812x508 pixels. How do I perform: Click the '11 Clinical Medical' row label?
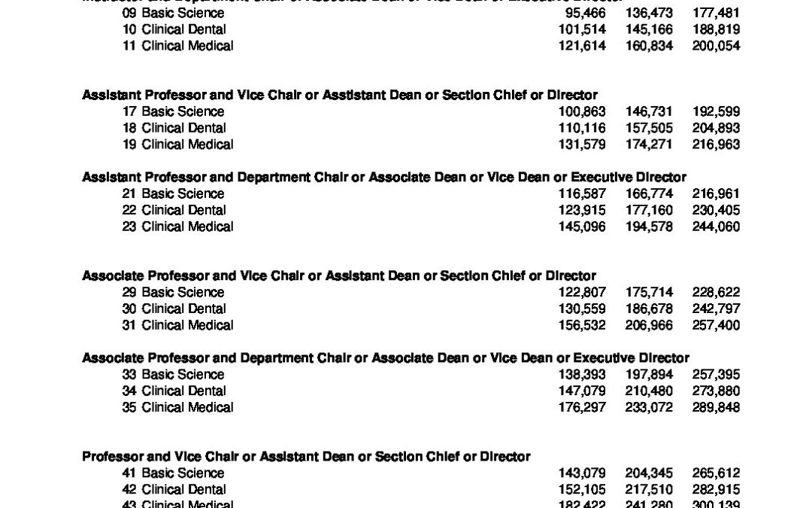[177, 46]
